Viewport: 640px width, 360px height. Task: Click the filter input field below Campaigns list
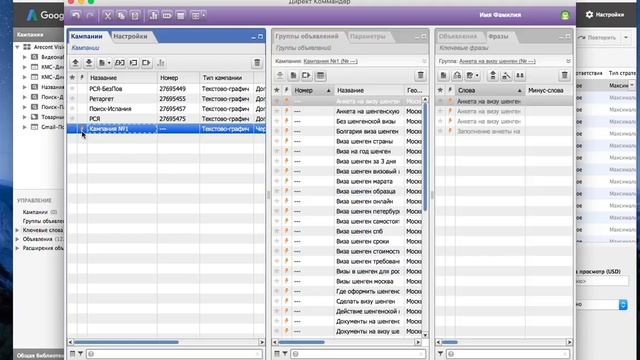pyautogui.click(x=174, y=354)
